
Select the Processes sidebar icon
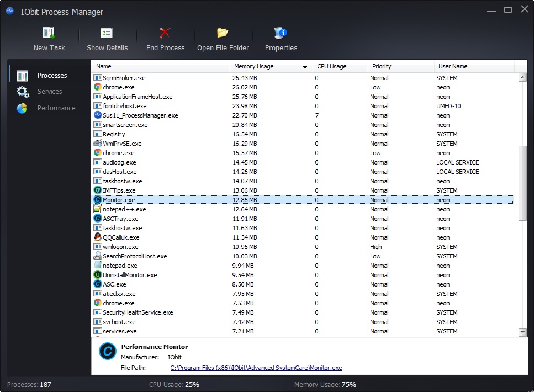coord(22,75)
